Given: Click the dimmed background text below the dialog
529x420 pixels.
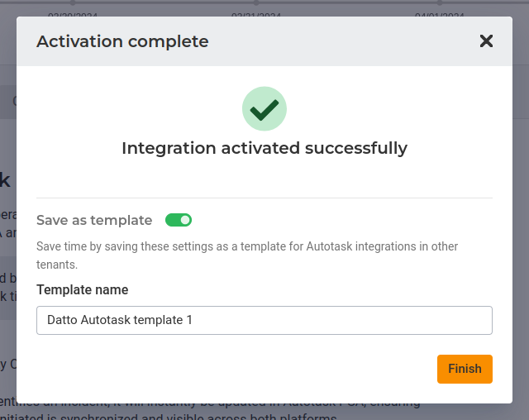Looking at the screenshot, I should (x=248, y=412).
